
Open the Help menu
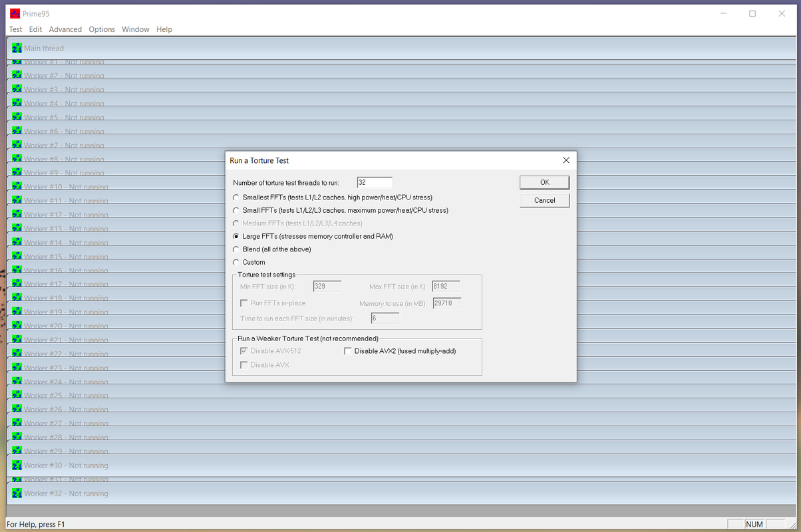pos(164,29)
